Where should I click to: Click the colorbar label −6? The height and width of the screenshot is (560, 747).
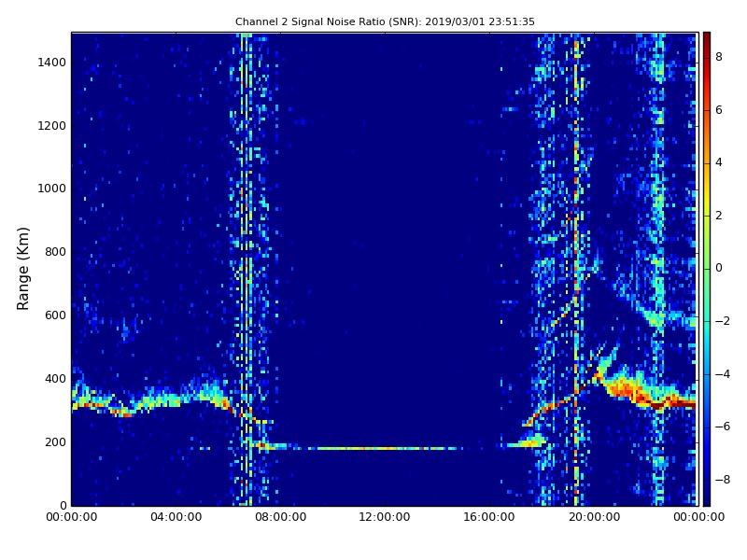pyautogui.click(x=723, y=427)
